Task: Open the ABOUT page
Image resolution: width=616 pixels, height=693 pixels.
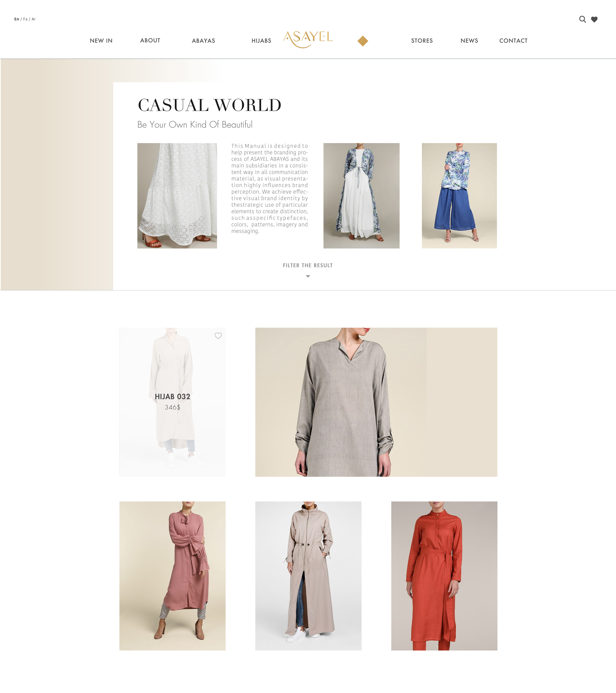Action: click(x=150, y=40)
